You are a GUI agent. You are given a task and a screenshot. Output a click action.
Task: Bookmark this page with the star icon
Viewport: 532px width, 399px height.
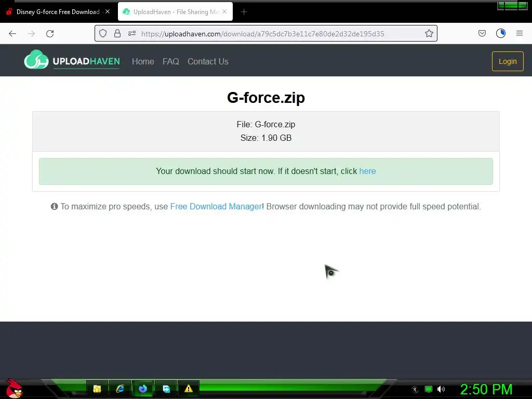[x=429, y=33]
